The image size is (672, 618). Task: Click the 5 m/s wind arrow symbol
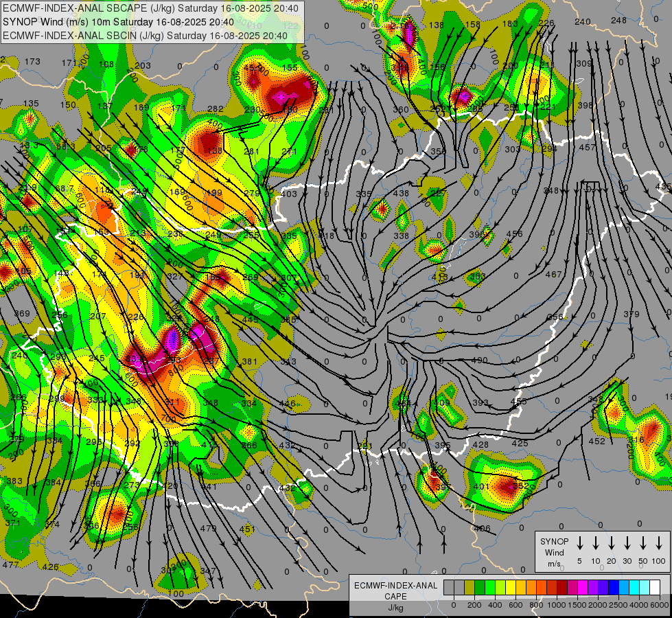tap(579, 543)
